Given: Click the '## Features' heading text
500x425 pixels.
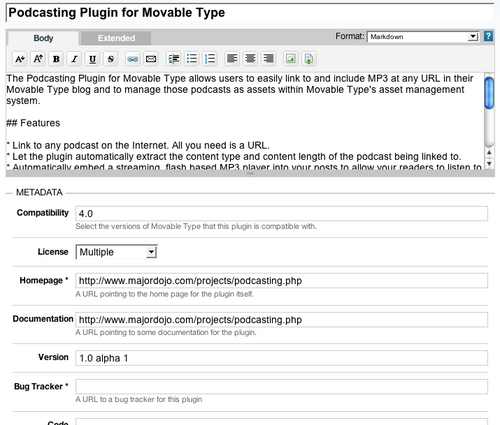Looking at the screenshot, I should (x=33, y=123).
